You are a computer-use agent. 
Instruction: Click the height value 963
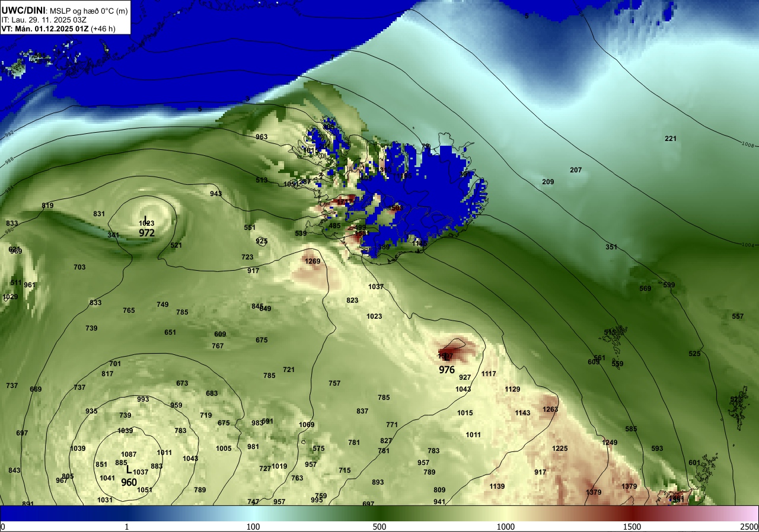click(x=261, y=137)
